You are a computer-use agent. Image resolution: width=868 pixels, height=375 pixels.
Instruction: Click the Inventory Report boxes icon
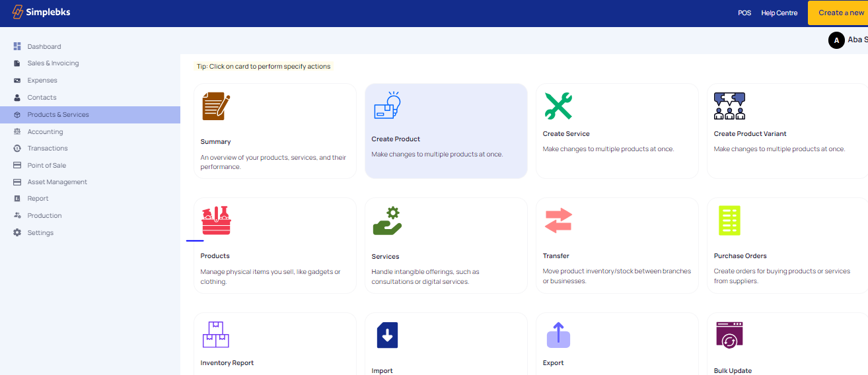tap(215, 335)
